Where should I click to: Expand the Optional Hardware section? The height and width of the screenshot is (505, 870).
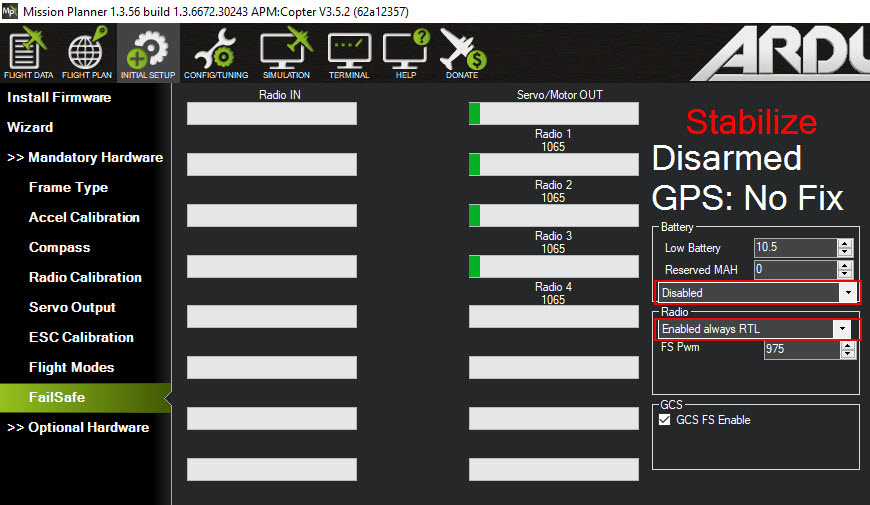(x=78, y=427)
